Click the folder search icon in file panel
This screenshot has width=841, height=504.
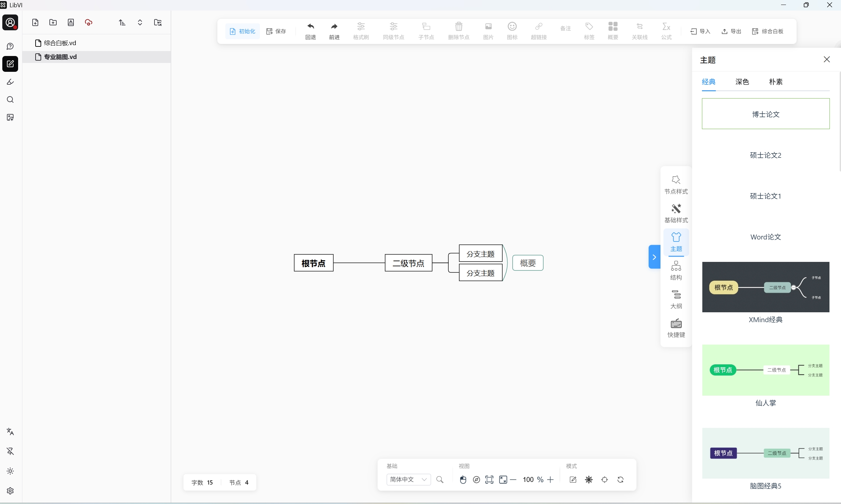click(x=158, y=22)
